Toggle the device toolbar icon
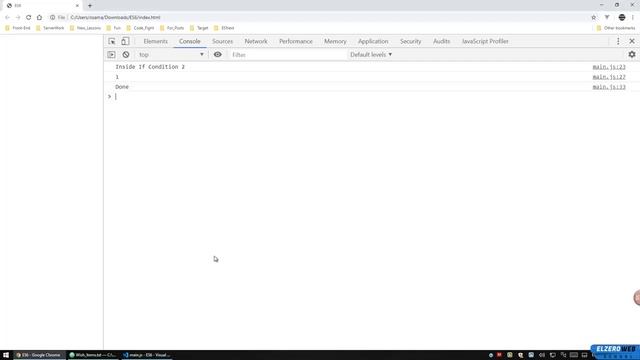 pos(125,41)
